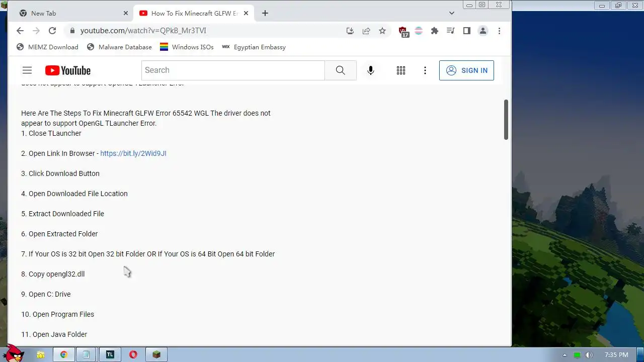Close the Minecraft GLFW YouTube tab
Image resolution: width=644 pixels, height=362 pixels.
(246, 13)
